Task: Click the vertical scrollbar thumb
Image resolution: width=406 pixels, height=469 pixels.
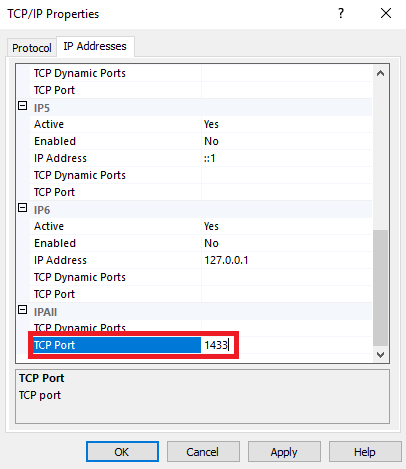Action: [x=380, y=288]
